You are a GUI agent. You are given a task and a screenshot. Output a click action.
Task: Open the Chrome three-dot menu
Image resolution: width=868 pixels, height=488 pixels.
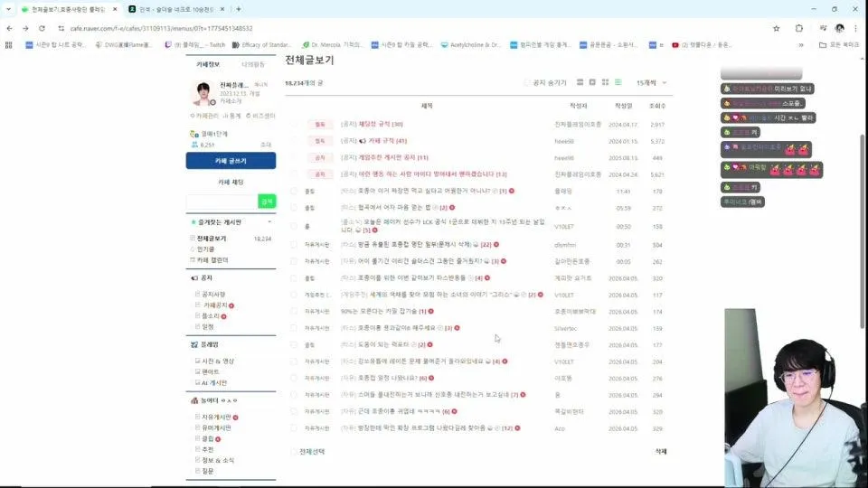coord(856,28)
